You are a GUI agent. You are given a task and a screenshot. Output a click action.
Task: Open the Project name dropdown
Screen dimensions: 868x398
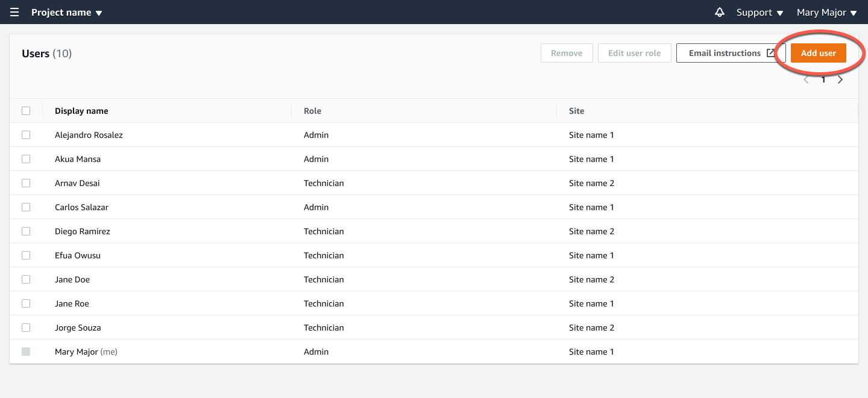(66, 12)
